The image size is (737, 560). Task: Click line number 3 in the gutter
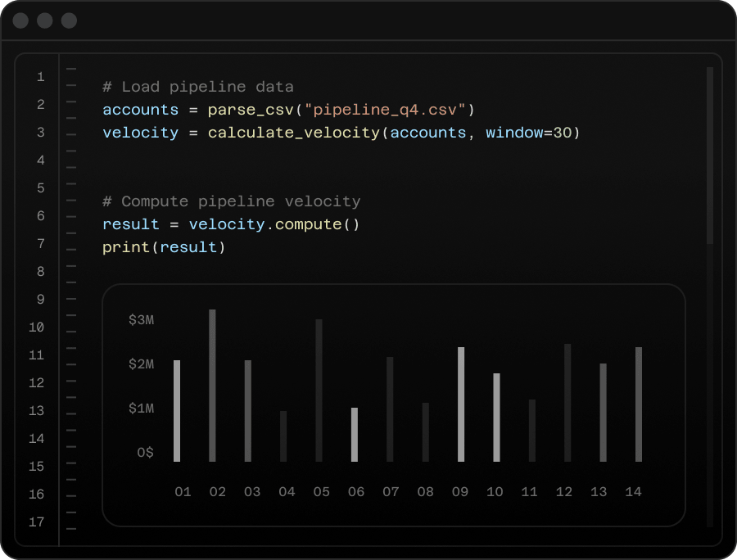[41, 132]
